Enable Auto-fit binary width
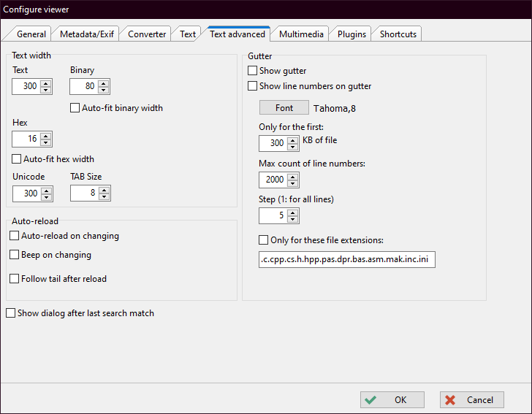532x414 pixels. pos(75,108)
